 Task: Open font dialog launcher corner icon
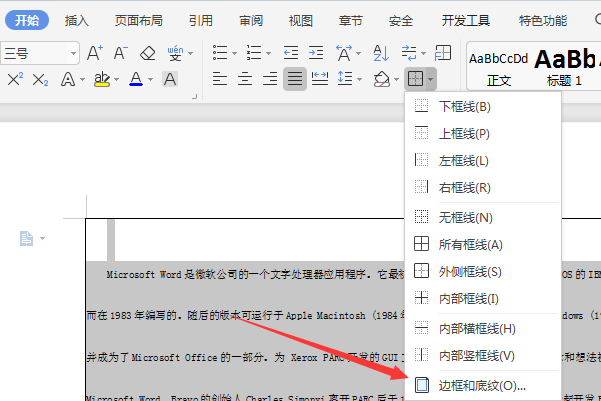[194, 97]
